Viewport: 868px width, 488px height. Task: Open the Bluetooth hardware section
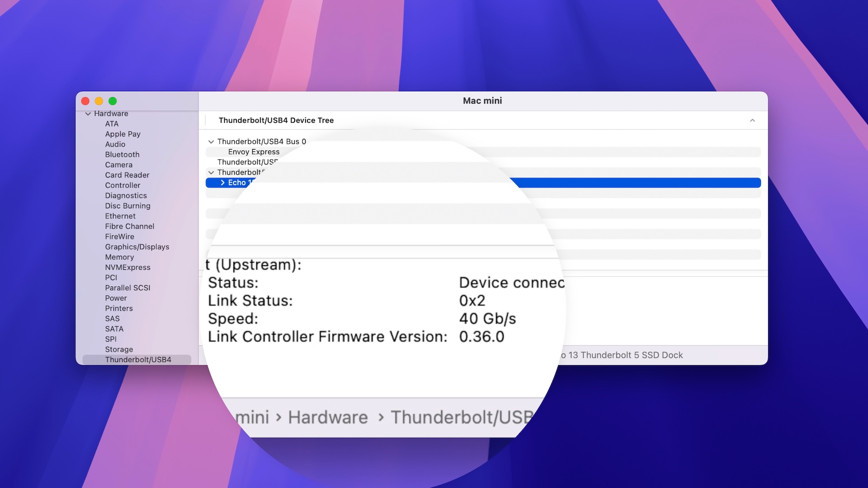click(x=122, y=155)
